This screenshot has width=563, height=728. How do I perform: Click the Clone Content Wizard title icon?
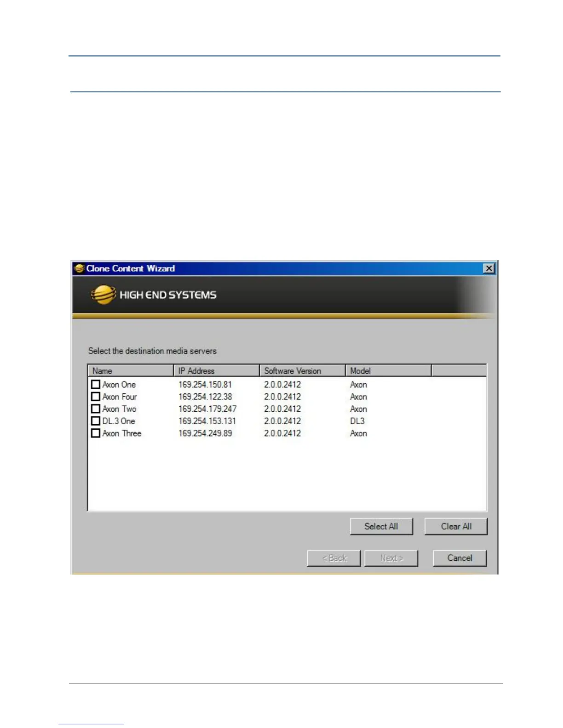(x=80, y=268)
